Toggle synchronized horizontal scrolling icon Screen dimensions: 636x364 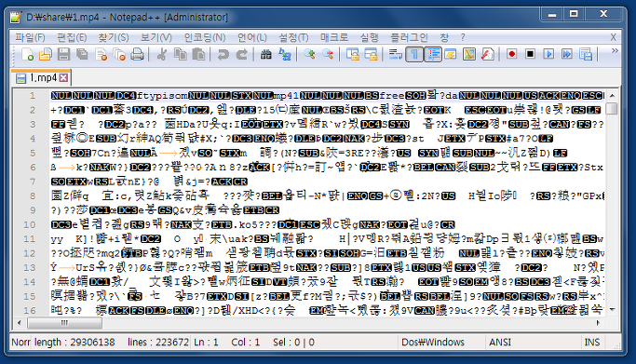coord(371,54)
